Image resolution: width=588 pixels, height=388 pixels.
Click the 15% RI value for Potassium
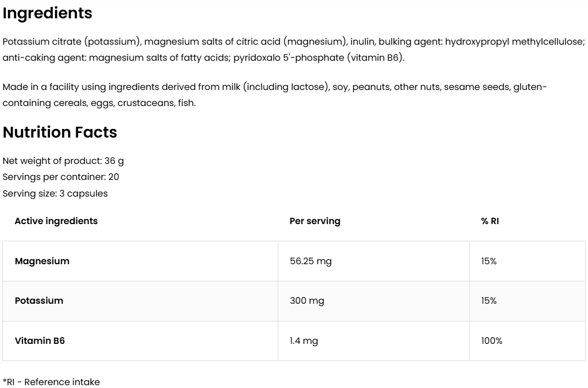[x=489, y=301]
